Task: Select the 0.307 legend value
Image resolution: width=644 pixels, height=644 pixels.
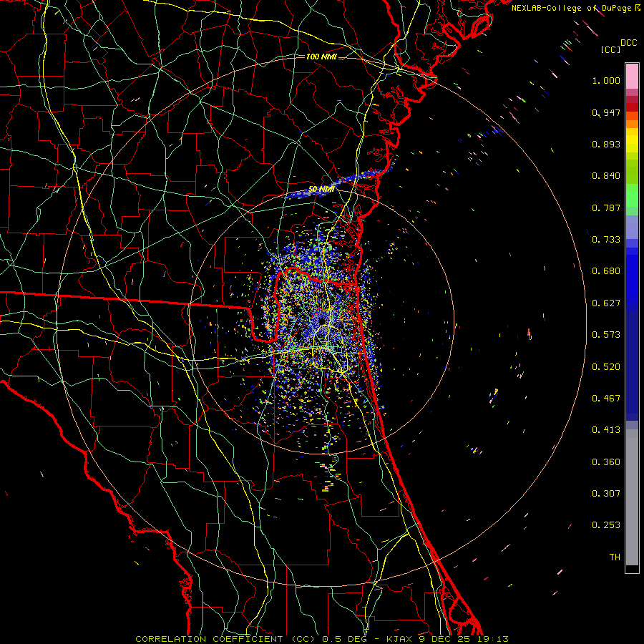Action: (x=606, y=494)
